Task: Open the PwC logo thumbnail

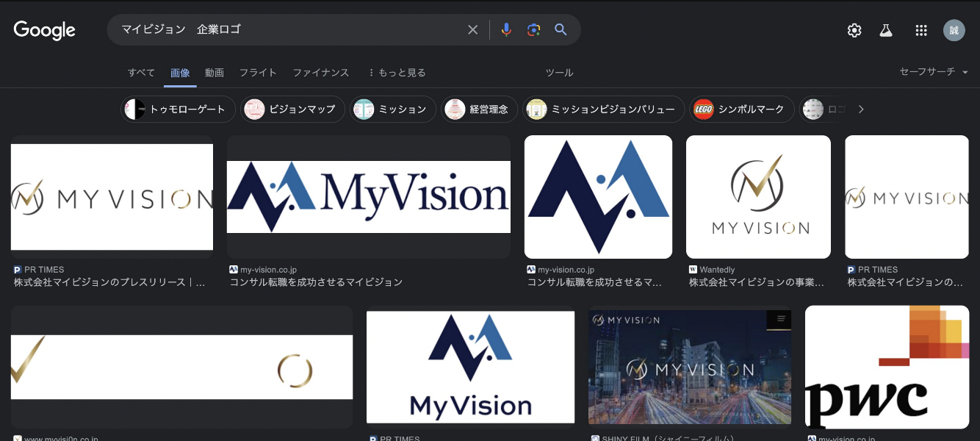Action: pos(887,367)
